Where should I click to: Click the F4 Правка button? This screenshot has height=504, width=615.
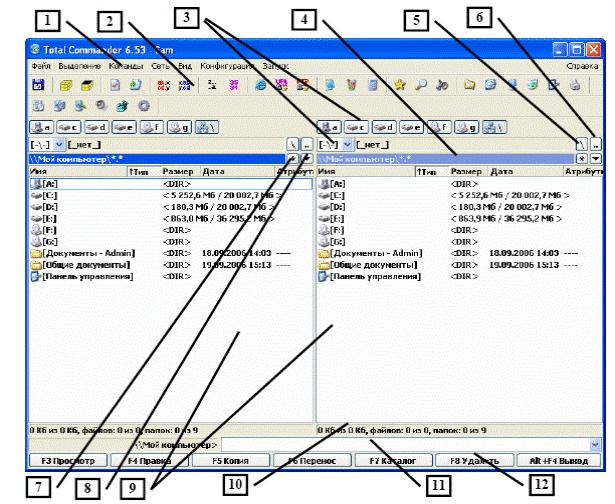click(x=149, y=460)
